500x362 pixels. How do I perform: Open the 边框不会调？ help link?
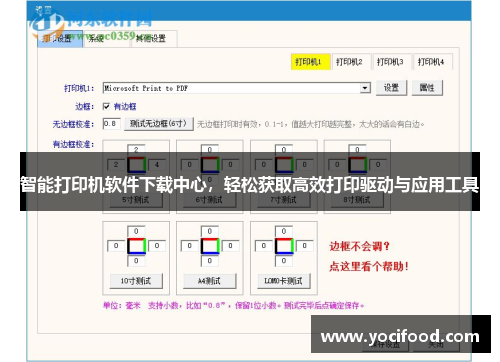tap(359, 246)
